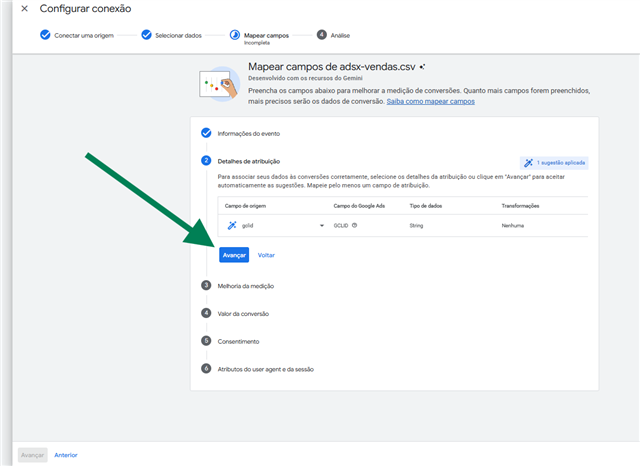Click the greyed-out Avançar button in the footer

pyautogui.click(x=33, y=455)
